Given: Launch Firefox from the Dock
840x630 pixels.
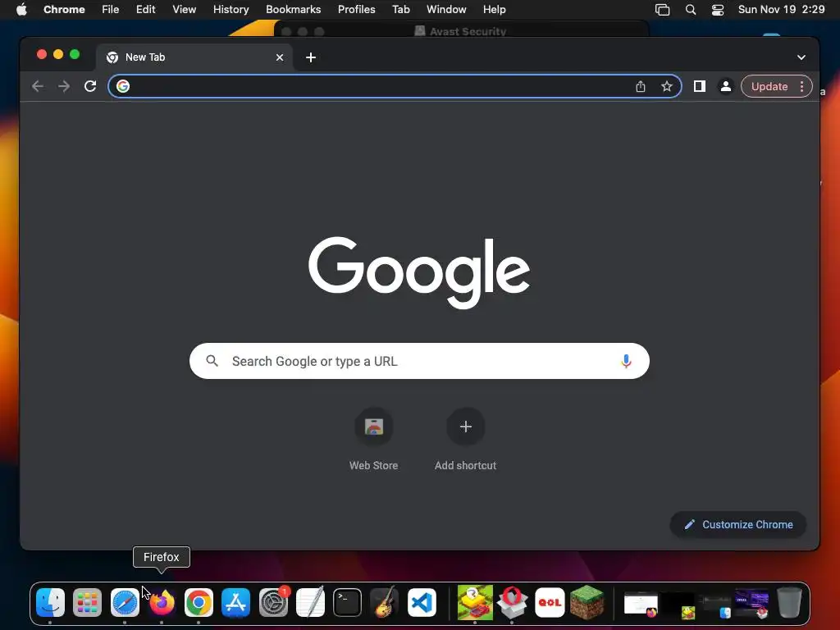Looking at the screenshot, I should coord(162,602).
